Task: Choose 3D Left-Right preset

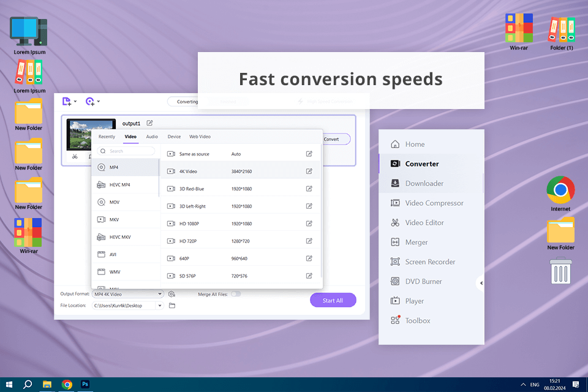Action: pos(241,206)
